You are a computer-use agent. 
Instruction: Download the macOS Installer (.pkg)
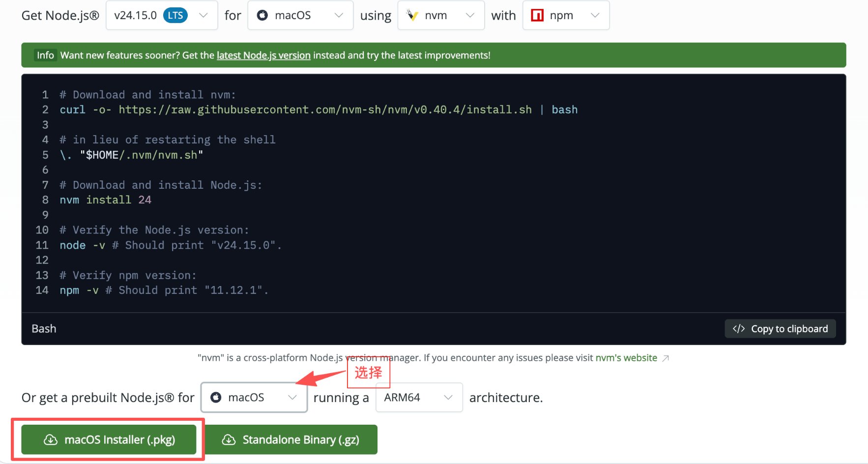tap(109, 439)
